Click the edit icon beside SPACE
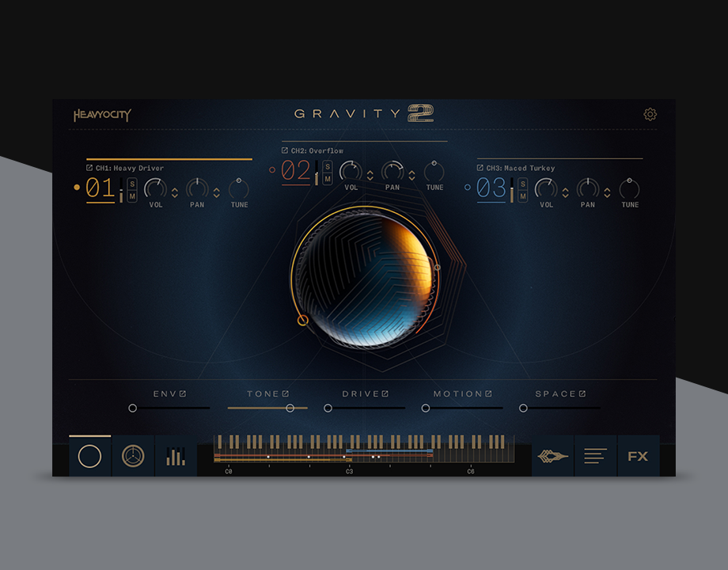This screenshot has width=728, height=570. 582,393
